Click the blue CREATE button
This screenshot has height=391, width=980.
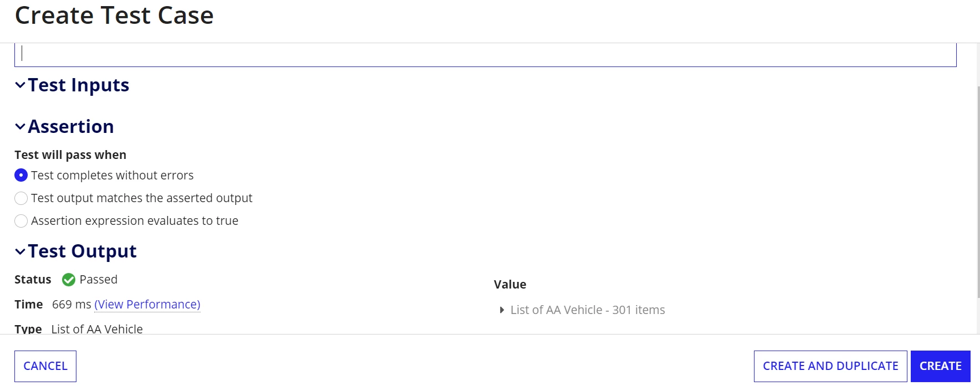coord(941,366)
